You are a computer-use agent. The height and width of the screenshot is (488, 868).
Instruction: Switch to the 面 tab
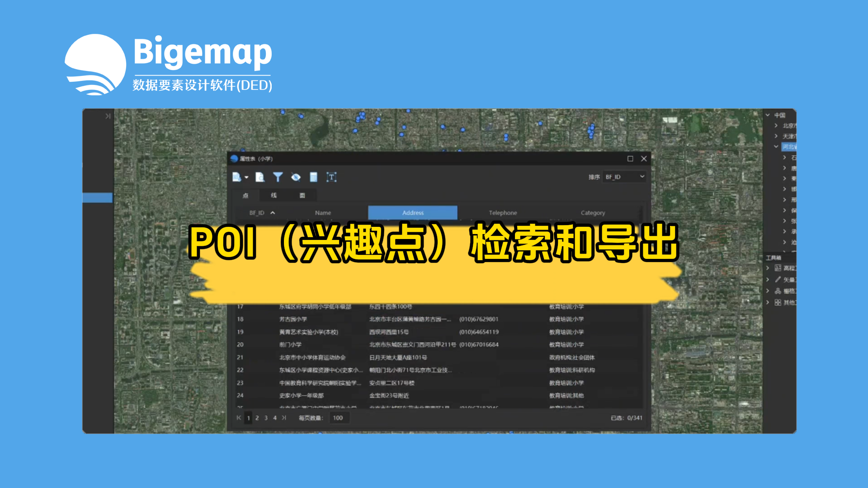(302, 195)
